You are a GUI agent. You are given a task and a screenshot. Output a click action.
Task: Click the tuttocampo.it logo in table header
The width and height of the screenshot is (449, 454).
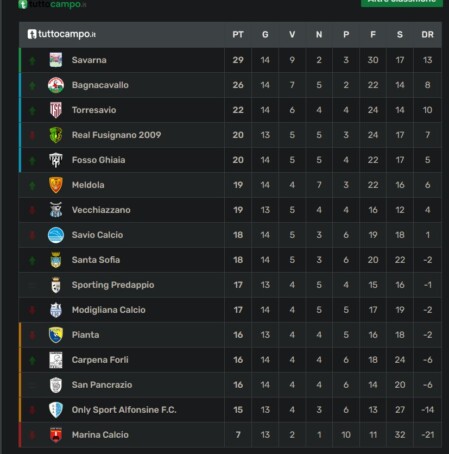point(62,34)
